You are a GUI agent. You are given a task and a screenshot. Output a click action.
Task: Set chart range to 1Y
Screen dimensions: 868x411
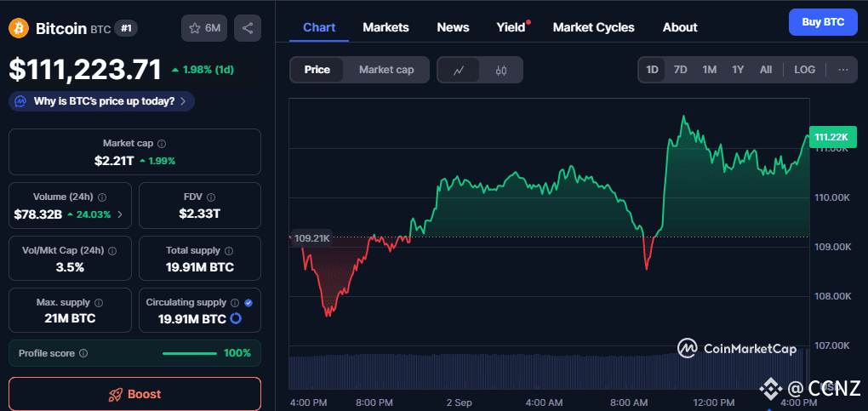pos(737,70)
